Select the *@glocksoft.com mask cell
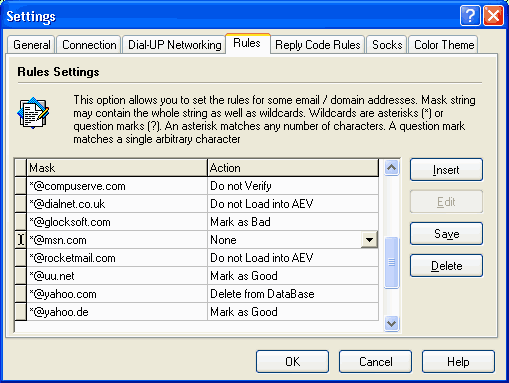 click(117, 222)
